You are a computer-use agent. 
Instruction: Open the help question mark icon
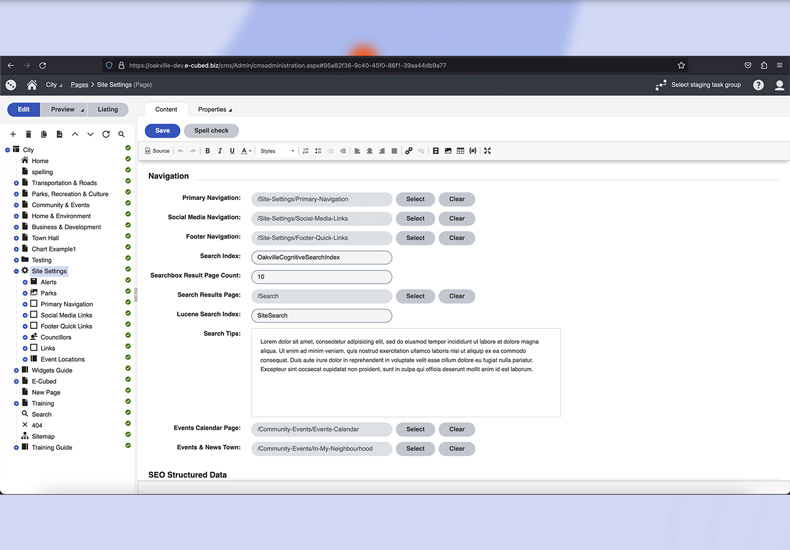(758, 85)
